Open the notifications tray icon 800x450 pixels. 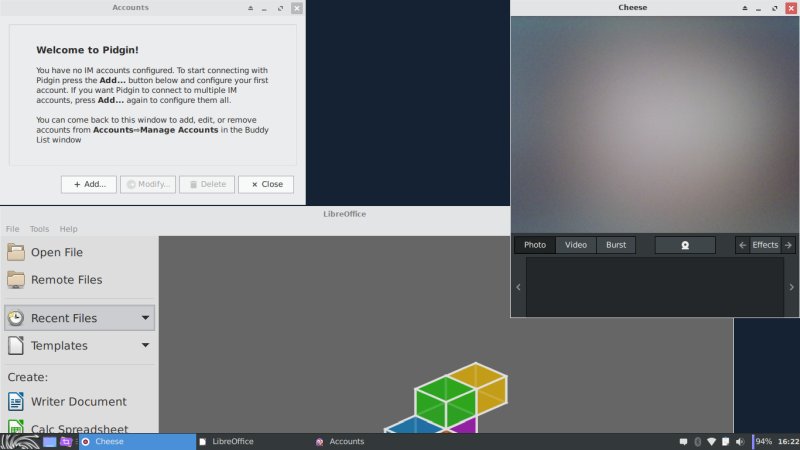[x=684, y=442]
